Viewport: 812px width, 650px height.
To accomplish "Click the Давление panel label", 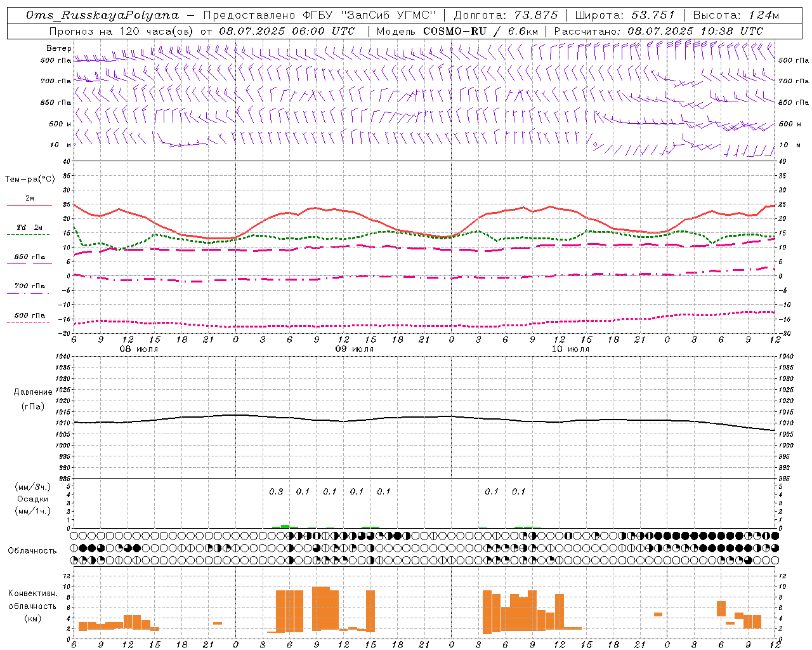I will click(33, 392).
